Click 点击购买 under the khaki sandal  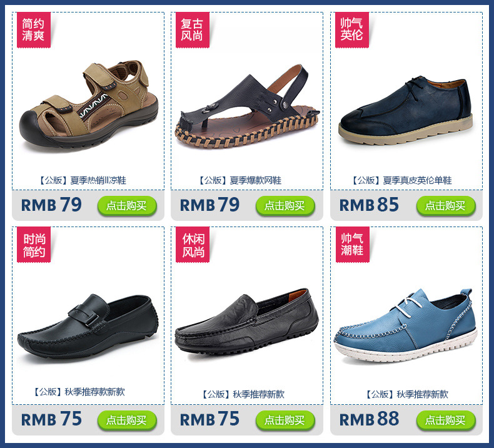(x=127, y=206)
